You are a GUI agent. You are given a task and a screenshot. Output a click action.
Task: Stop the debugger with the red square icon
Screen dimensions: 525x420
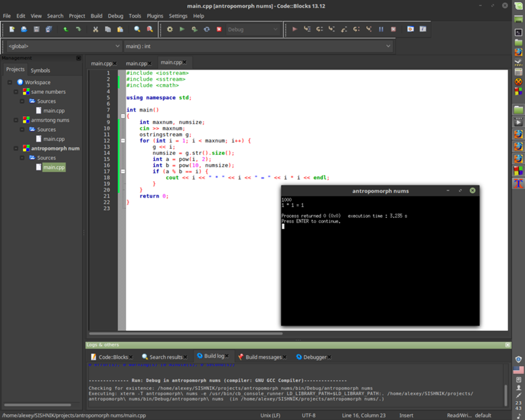pos(393,29)
